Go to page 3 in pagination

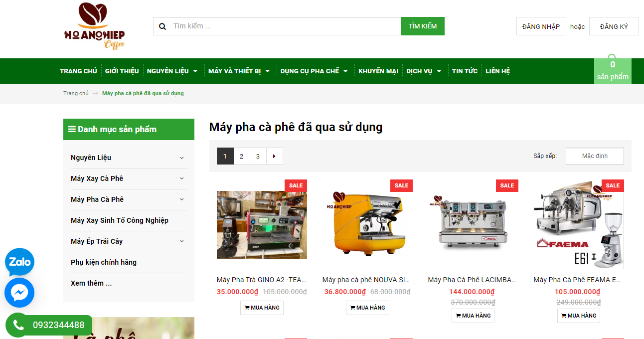pyautogui.click(x=258, y=156)
